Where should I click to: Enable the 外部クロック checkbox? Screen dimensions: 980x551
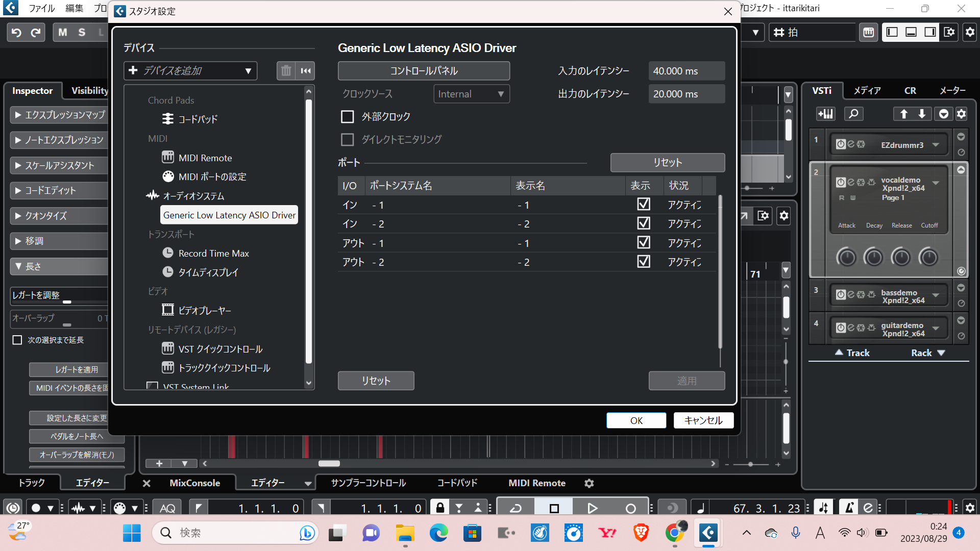click(347, 116)
